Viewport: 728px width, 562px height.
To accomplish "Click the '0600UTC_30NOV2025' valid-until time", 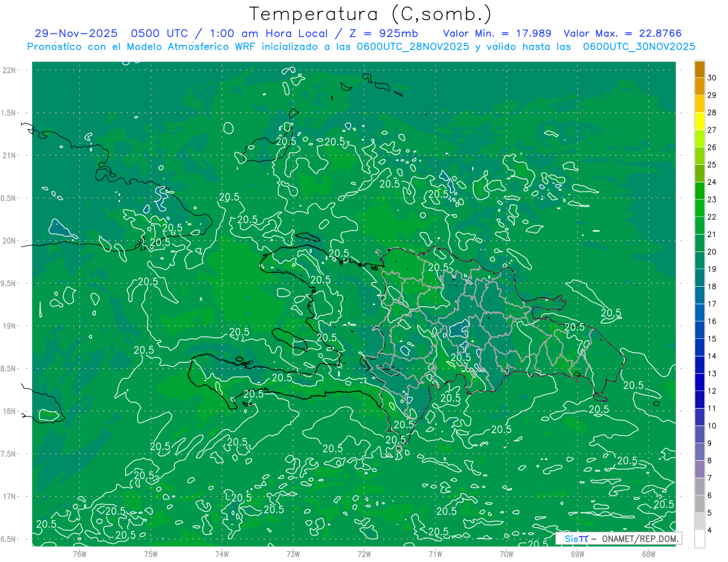I will pos(639,47).
